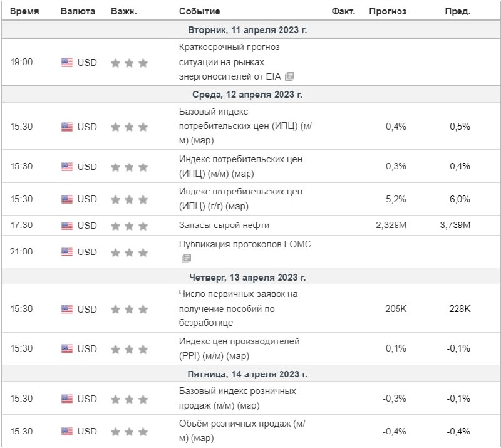
Task: Click the Прогноз column header
Action: (x=388, y=11)
